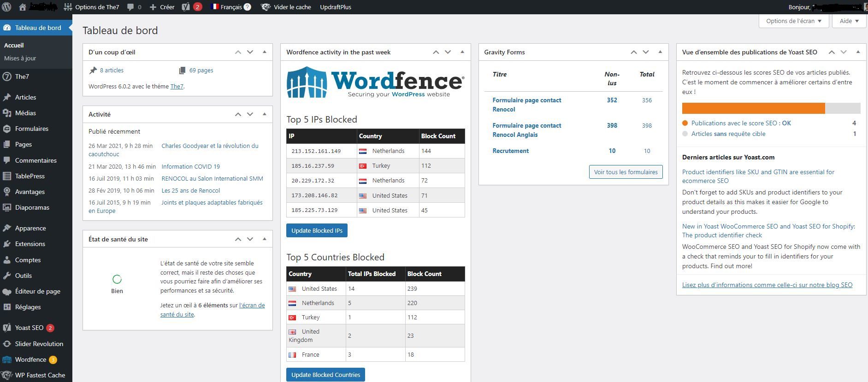The height and width of the screenshot is (382, 868).
Task: Click the Apparence brush icon
Action: [7, 228]
